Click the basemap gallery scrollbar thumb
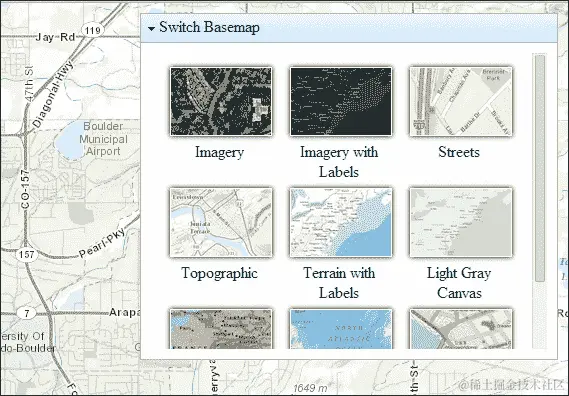Screen dimensions: 569x396 [x=540, y=168]
